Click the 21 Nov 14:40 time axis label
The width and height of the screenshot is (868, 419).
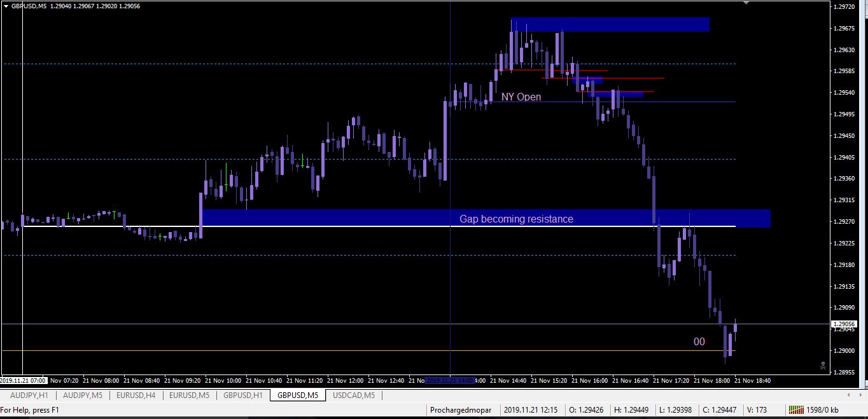(508, 380)
